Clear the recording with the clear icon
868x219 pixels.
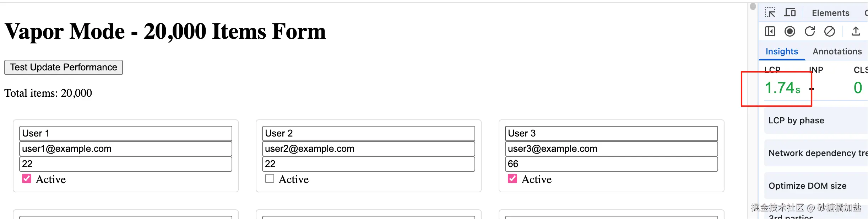(x=830, y=32)
